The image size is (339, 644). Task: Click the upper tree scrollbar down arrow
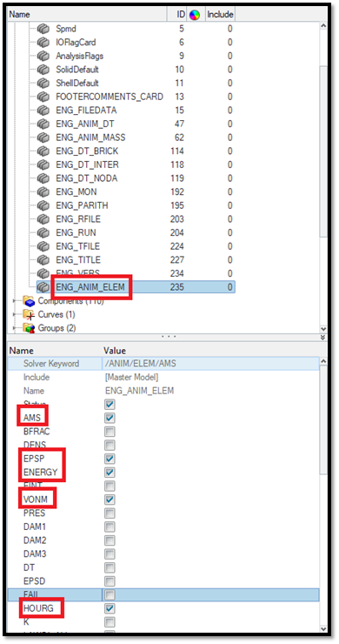click(323, 329)
